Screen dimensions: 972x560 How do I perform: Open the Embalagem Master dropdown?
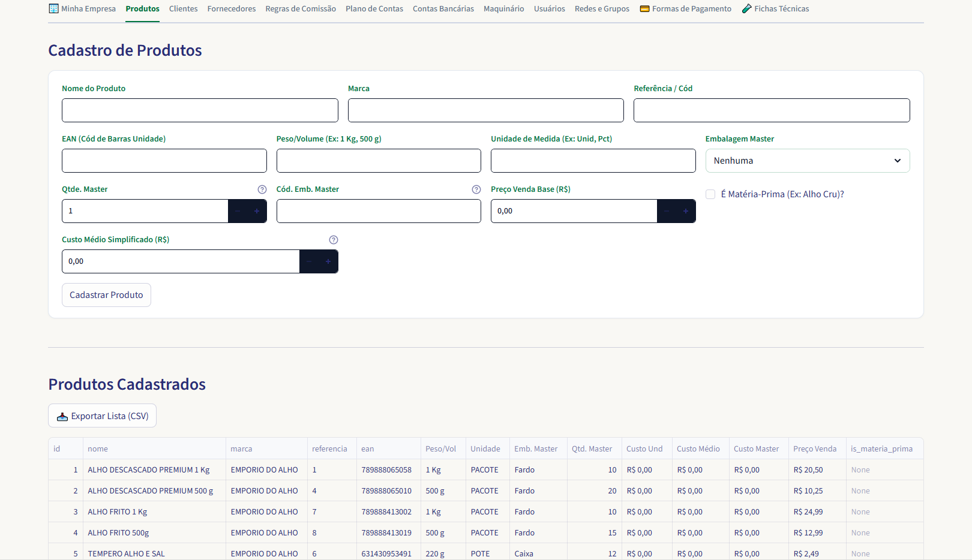point(808,161)
